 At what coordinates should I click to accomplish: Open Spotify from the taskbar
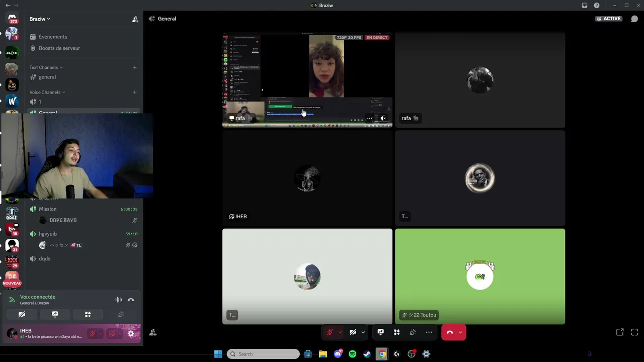pyautogui.click(x=352, y=354)
